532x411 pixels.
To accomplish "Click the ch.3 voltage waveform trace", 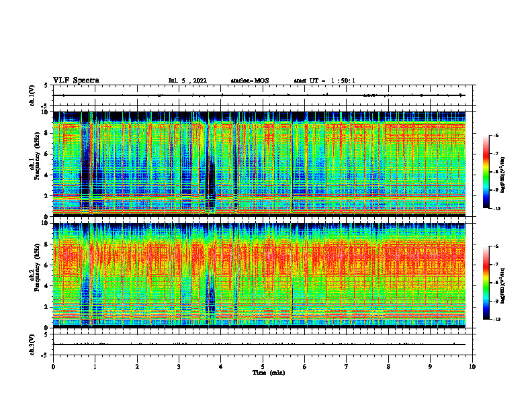I will tap(259, 345).
